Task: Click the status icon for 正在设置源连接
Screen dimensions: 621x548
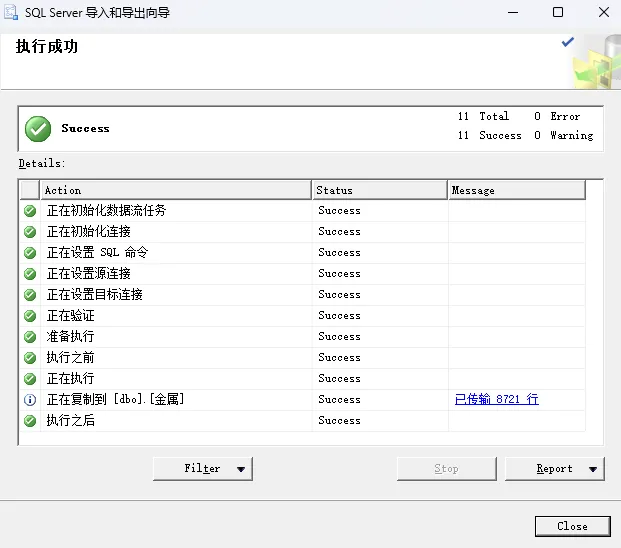Action: (x=30, y=274)
